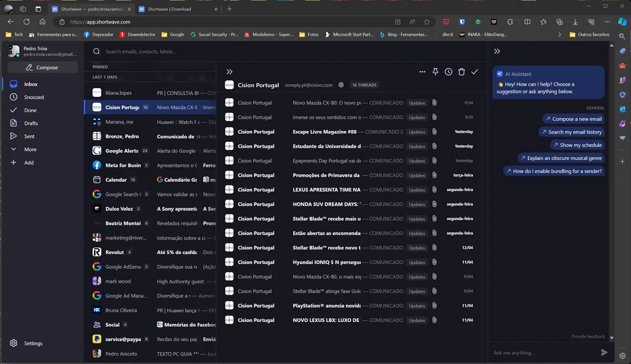Screen dimensions: 631x364
Task: Collapse the AI Assistant panel
Action: point(497,51)
